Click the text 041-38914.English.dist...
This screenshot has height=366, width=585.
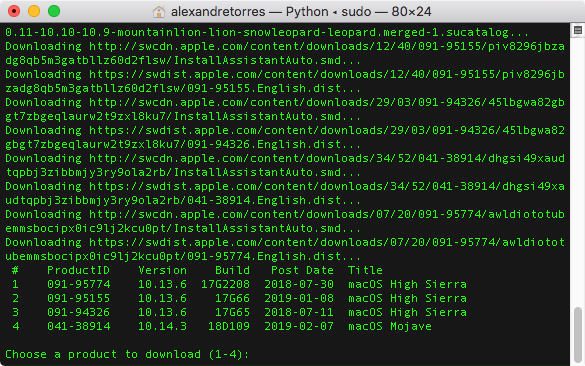coord(264,200)
